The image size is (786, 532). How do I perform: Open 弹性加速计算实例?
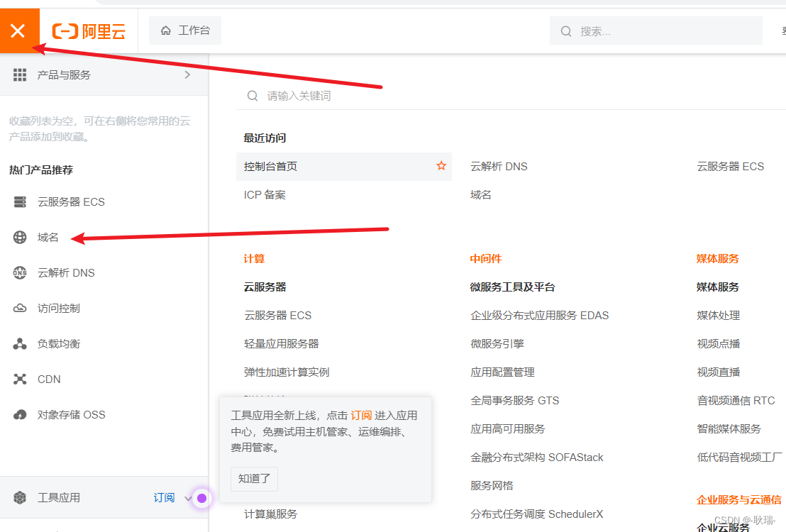click(287, 372)
